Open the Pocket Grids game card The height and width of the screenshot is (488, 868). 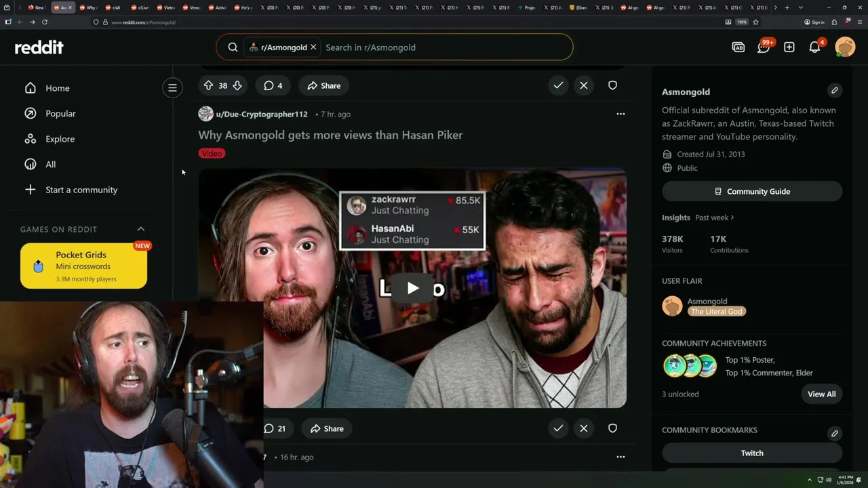point(83,266)
